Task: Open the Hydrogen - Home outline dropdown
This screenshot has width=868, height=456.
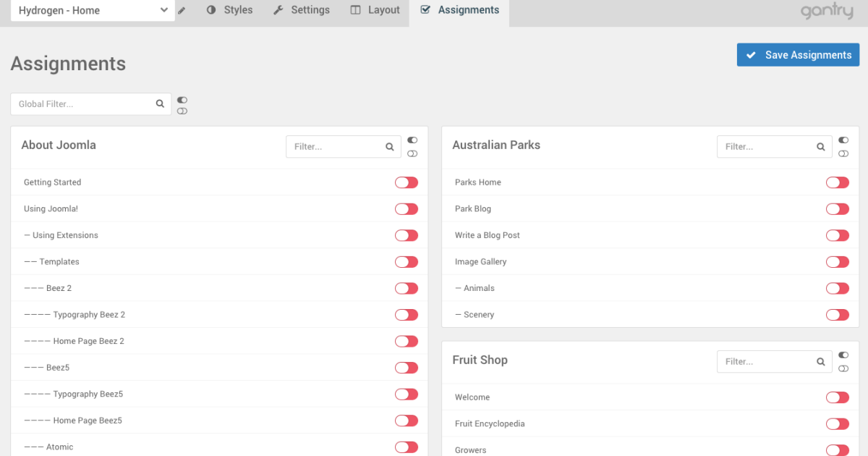Action: click(x=92, y=11)
